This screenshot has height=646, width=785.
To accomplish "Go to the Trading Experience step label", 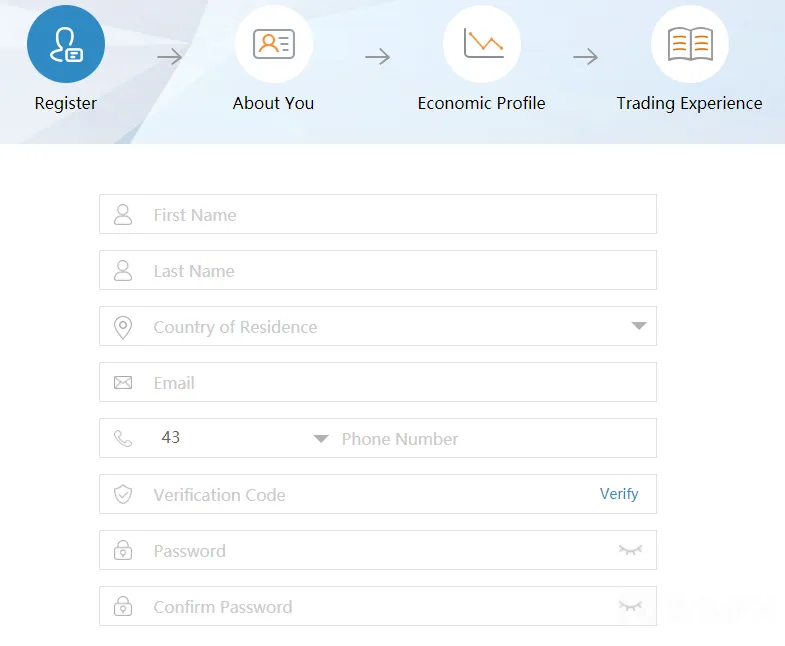I will click(x=689, y=103).
